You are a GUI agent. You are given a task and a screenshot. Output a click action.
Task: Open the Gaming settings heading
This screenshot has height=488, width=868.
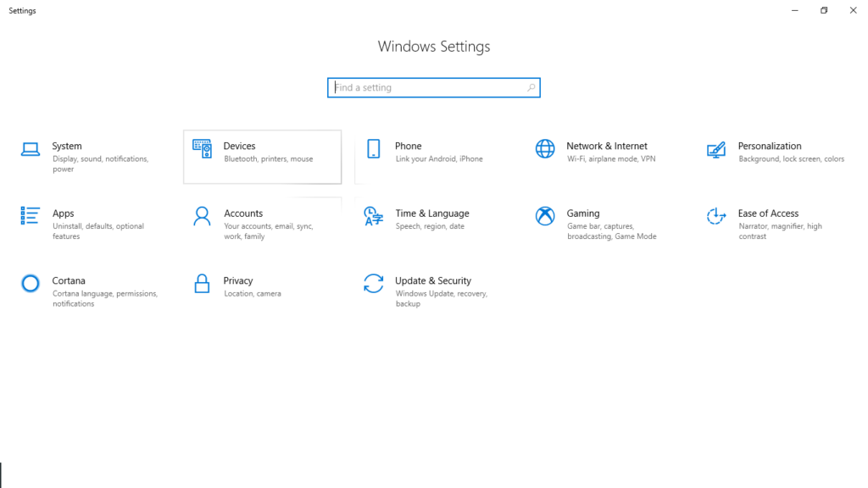click(583, 213)
